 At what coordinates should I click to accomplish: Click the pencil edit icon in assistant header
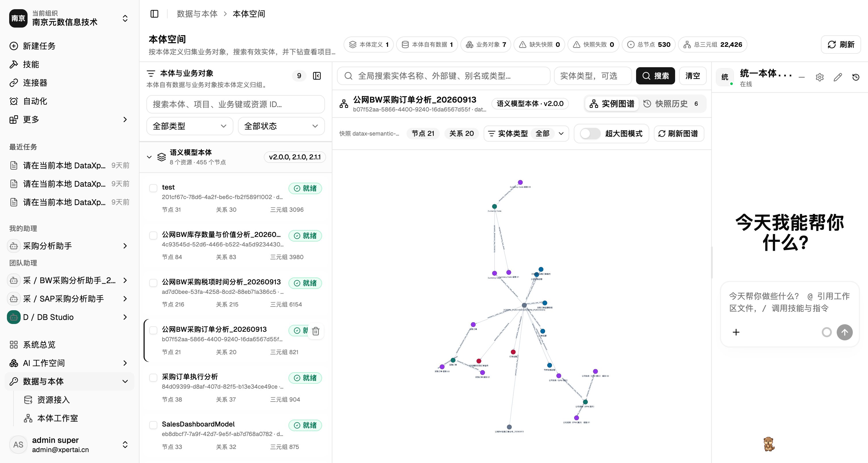(838, 77)
